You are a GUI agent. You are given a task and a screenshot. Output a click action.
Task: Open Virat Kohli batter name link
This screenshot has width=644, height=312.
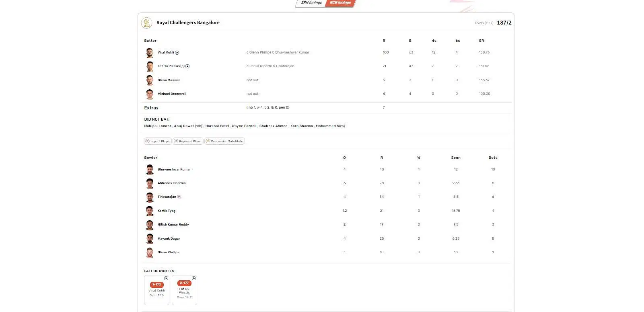click(166, 53)
